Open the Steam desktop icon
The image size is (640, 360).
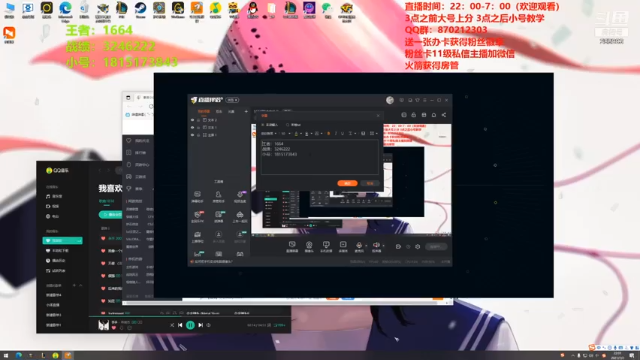point(140,10)
